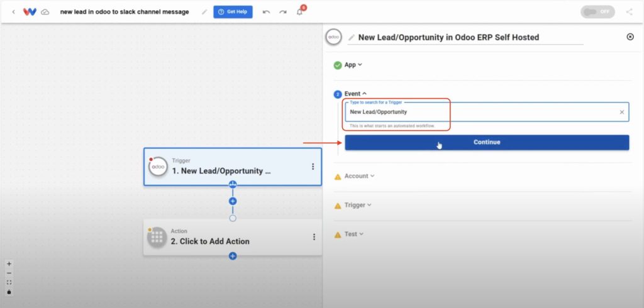Image resolution: width=644 pixels, height=308 pixels.
Task: Click the warning icon beside Test
Action: tap(338, 235)
